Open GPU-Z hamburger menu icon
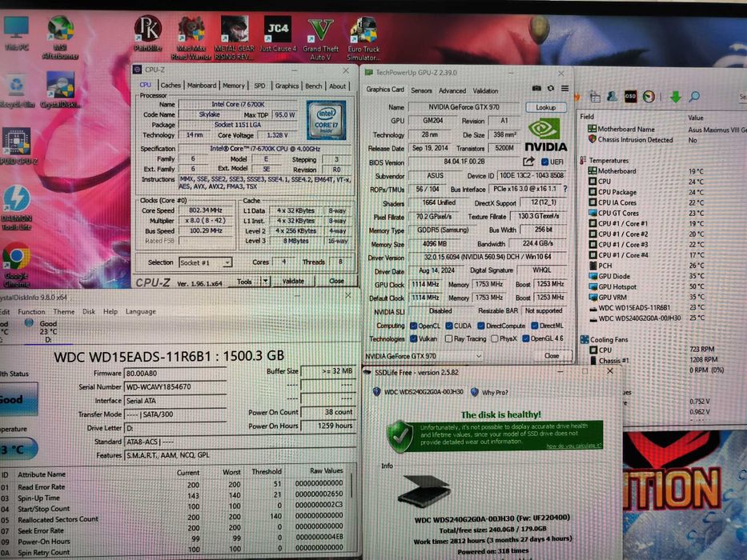747x560 pixels. [564, 88]
